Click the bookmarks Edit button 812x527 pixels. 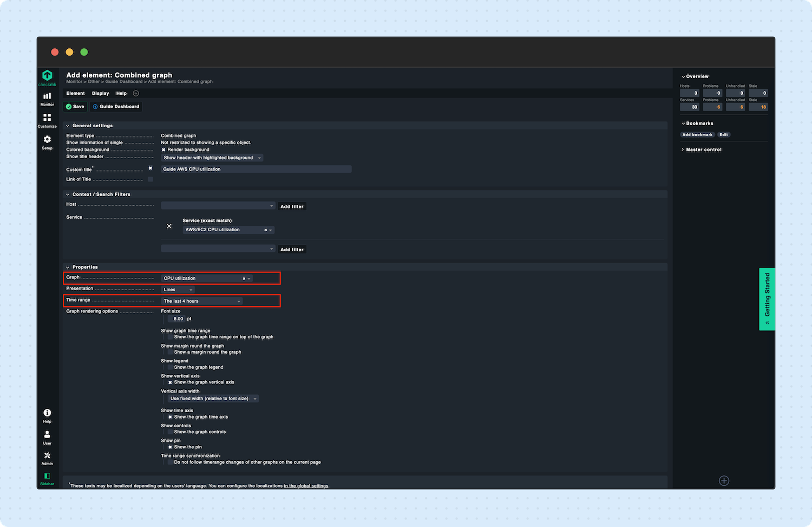(x=724, y=134)
